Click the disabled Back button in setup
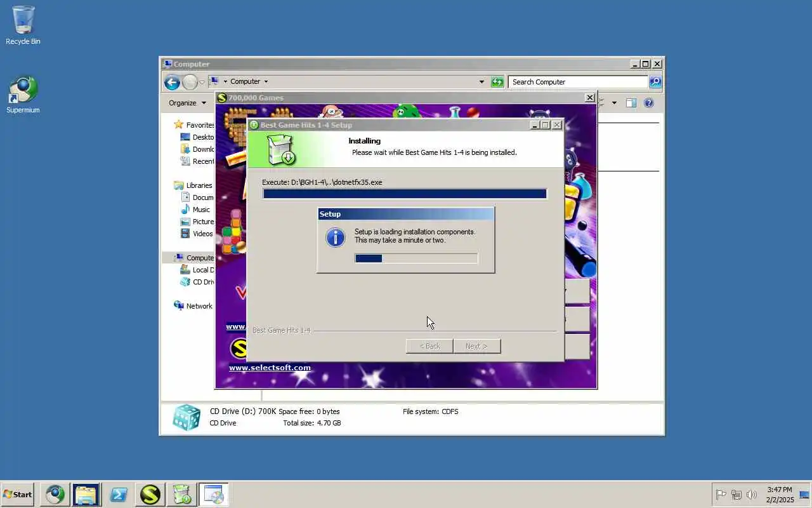 [429, 346]
